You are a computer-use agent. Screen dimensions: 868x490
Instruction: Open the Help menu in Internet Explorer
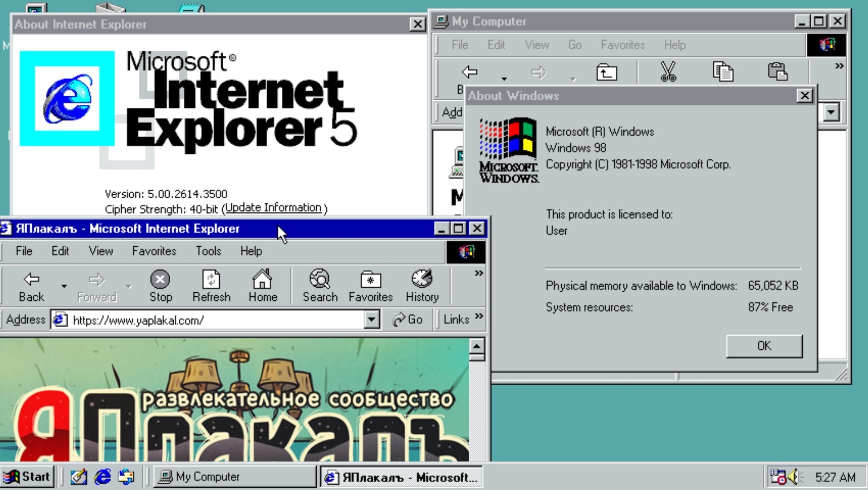(251, 251)
